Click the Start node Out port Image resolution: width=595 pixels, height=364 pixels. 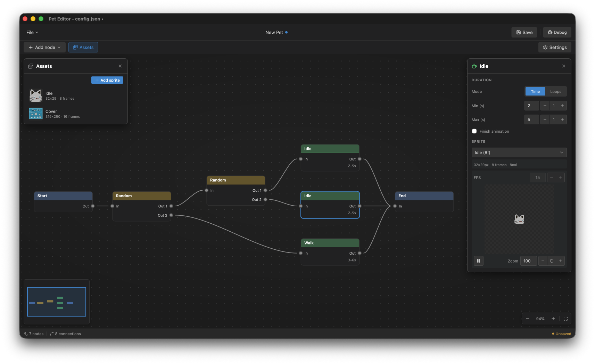[x=93, y=206]
